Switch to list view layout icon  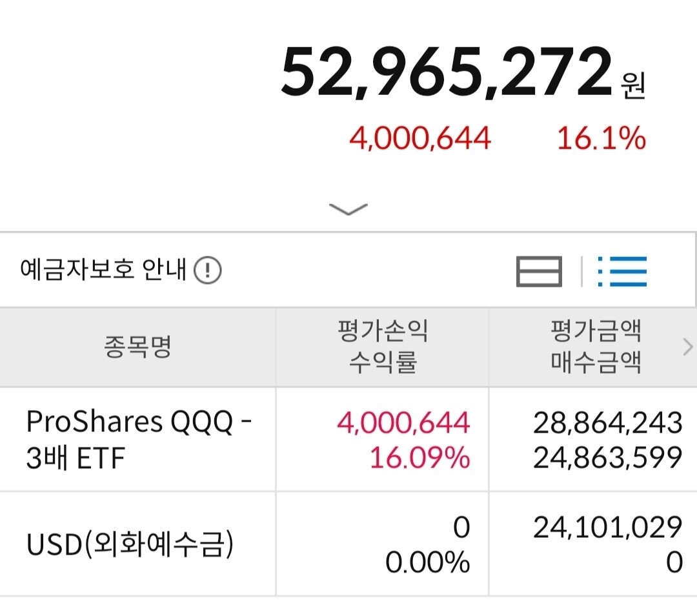click(622, 271)
